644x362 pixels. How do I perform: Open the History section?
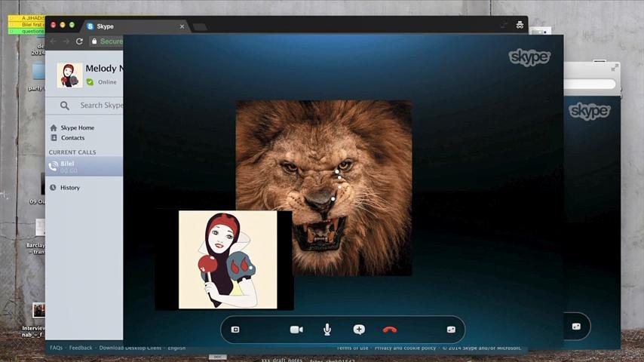69,188
